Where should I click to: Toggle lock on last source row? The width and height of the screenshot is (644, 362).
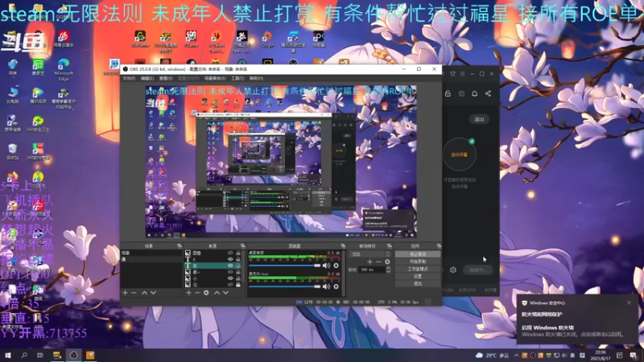(238, 284)
